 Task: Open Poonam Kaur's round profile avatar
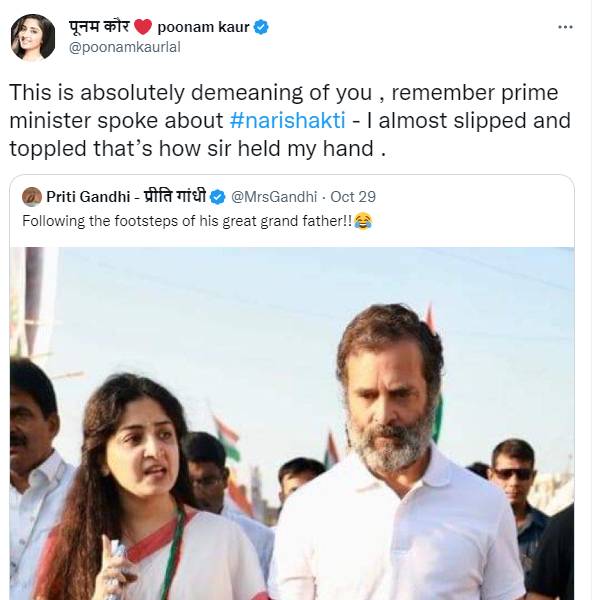pos(32,37)
